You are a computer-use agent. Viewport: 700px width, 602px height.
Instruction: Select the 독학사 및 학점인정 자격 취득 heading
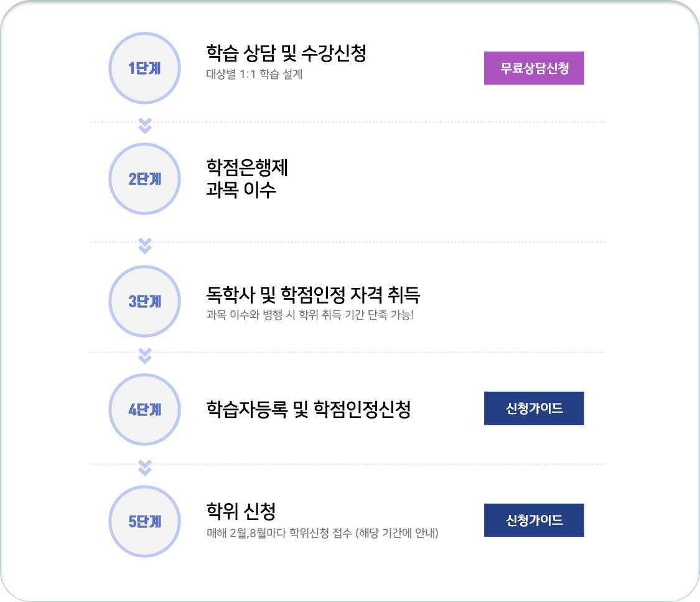[313, 295]
